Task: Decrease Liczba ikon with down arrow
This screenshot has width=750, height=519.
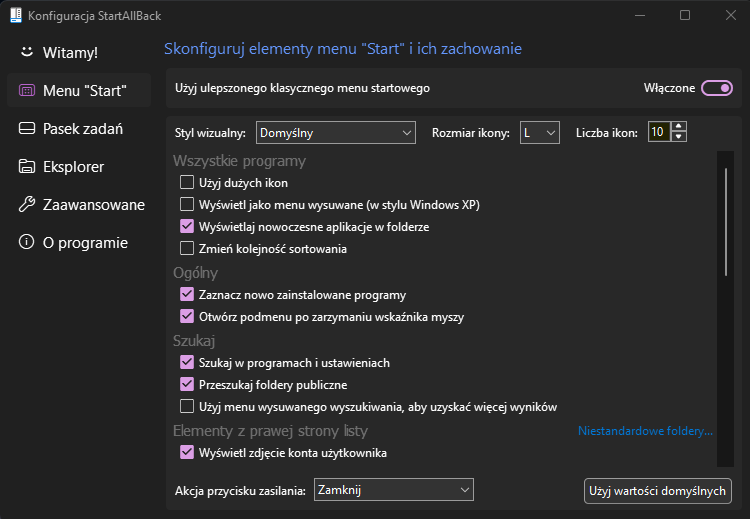Action: (x=678, y=136)
